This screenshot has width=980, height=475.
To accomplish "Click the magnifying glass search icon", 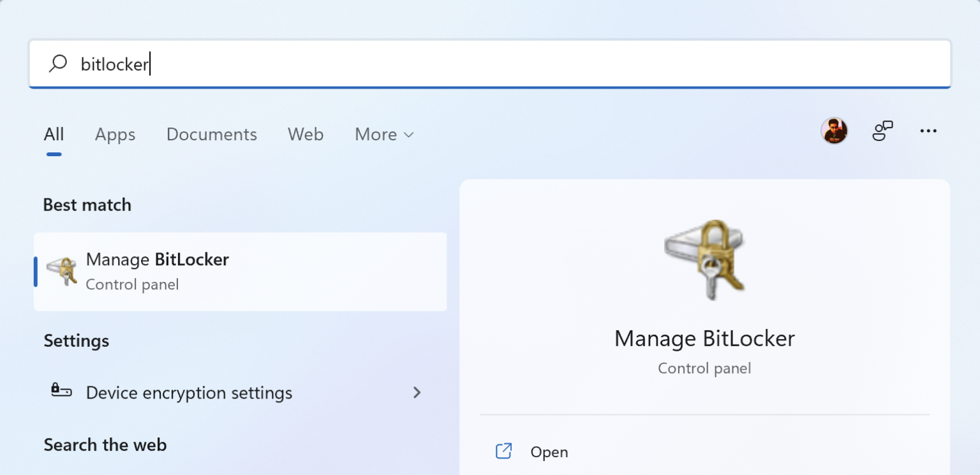I will [58, 64].
